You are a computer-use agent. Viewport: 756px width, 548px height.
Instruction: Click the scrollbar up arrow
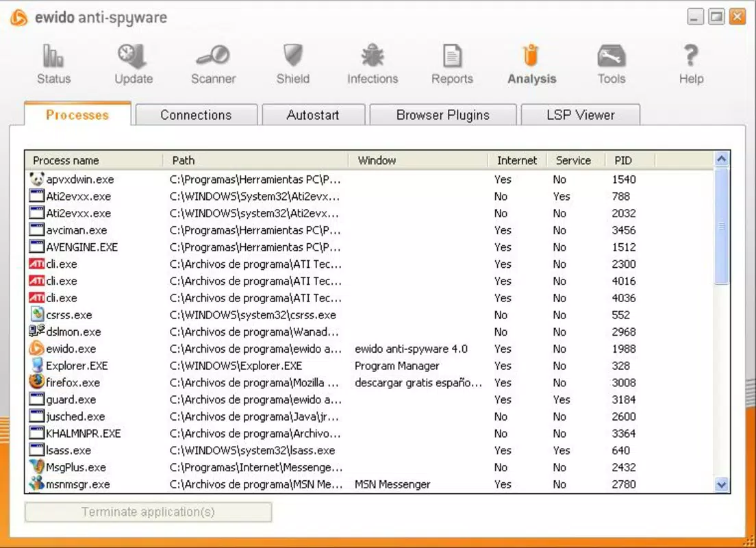[x=721, y=159]
